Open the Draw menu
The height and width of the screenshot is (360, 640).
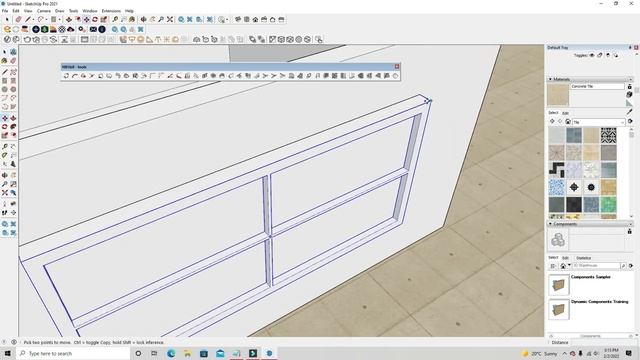click(60, 11)
